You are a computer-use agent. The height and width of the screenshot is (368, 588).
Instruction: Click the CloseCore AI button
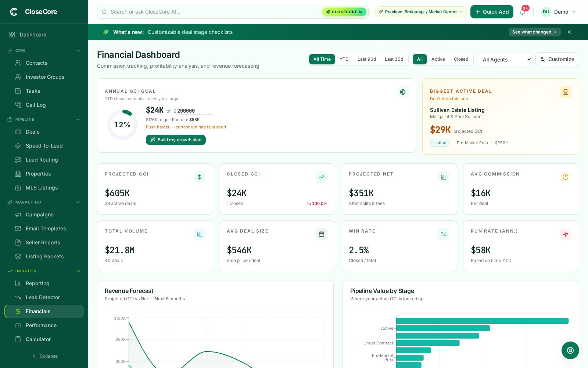pos(344,12)
